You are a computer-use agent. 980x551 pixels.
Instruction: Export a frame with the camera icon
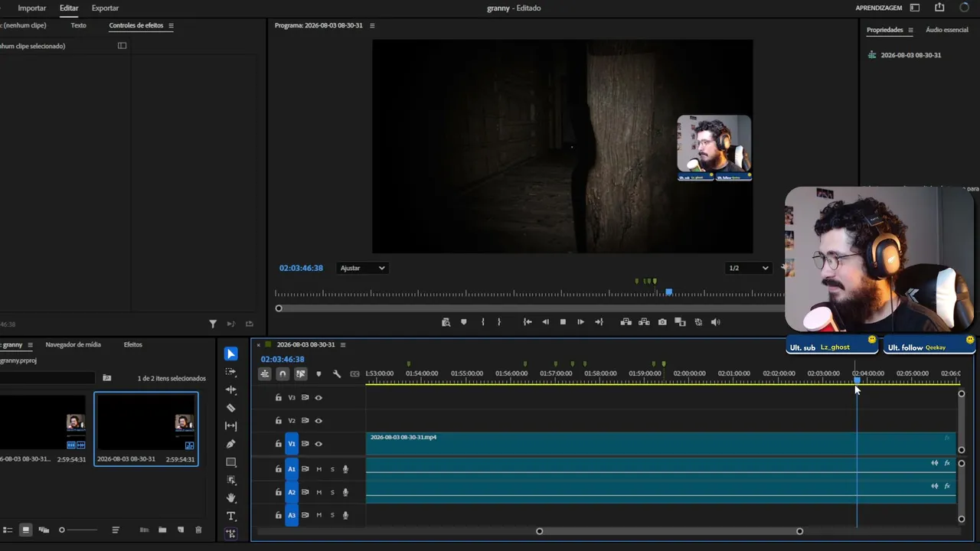(x=662, y=322)
